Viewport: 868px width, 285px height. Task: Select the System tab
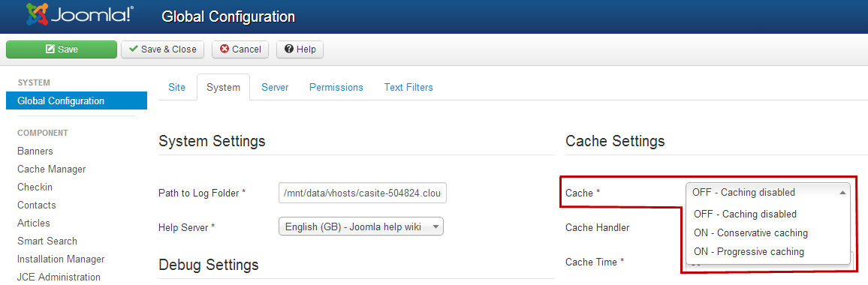223,88
